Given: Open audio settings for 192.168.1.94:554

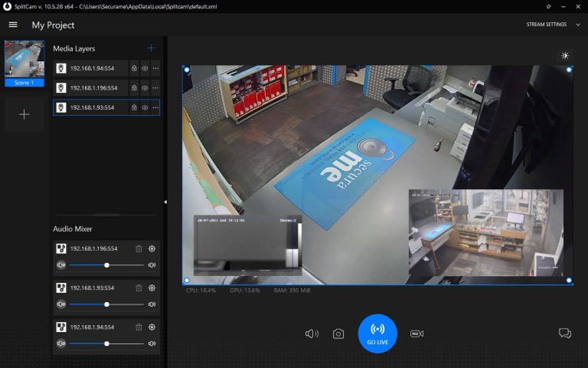Looking at the screenshot, I should [x=152, y=327].
